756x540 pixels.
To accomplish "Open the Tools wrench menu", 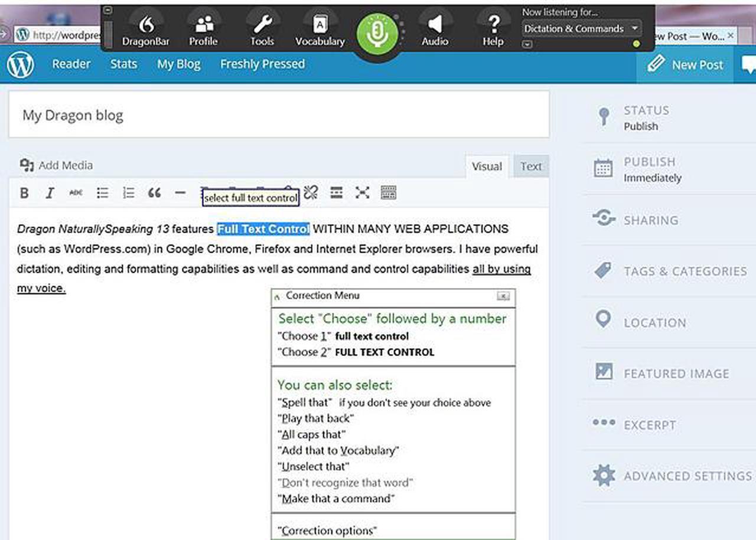I will pyautogui.click(x=262, y=30).
